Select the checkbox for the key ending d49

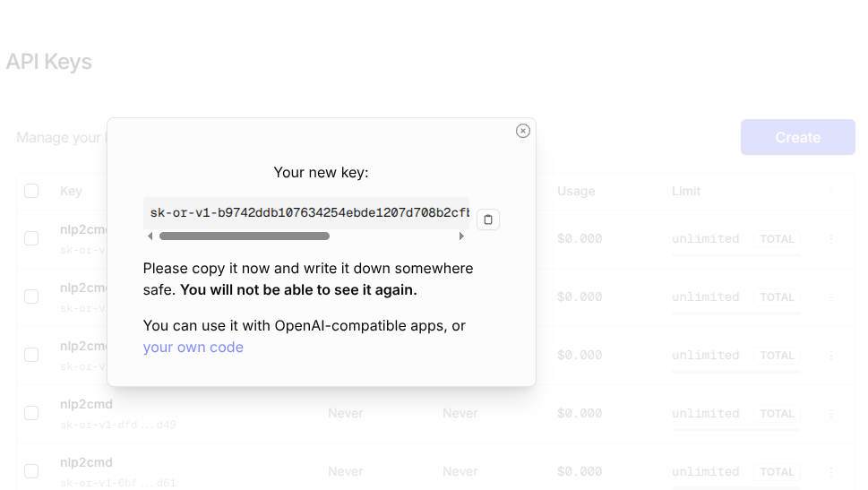click(31, 413)
